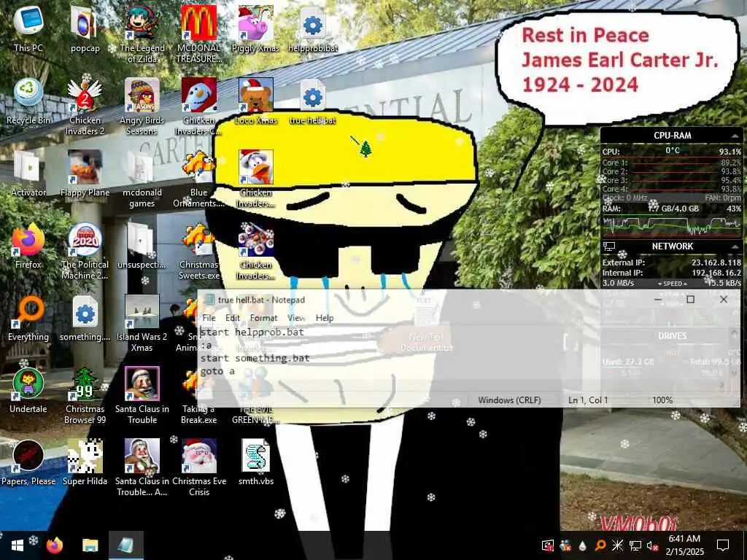
Task: Open Notepad's File menu
Action: pos(209,318)
